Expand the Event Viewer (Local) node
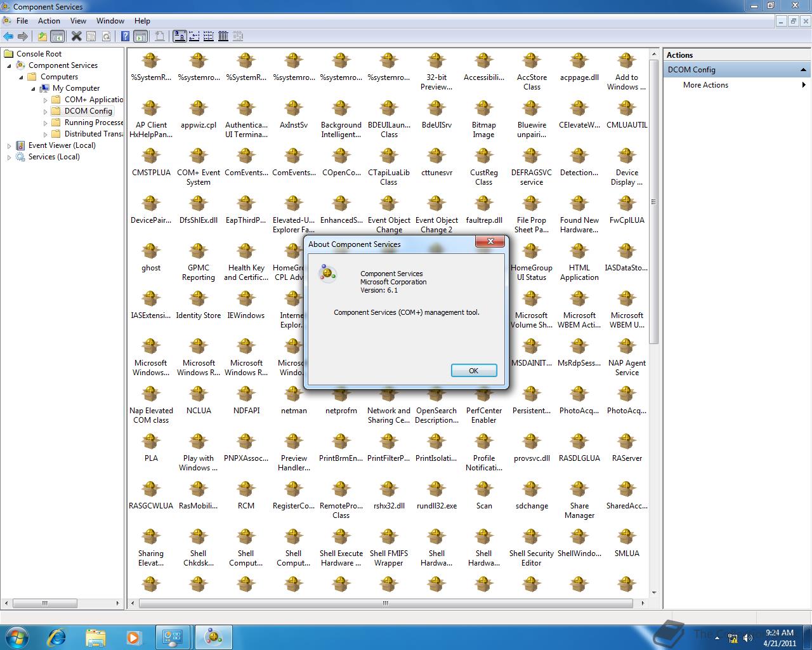The height and width of the screenshot is (650, 812). [x=9, y=145]
